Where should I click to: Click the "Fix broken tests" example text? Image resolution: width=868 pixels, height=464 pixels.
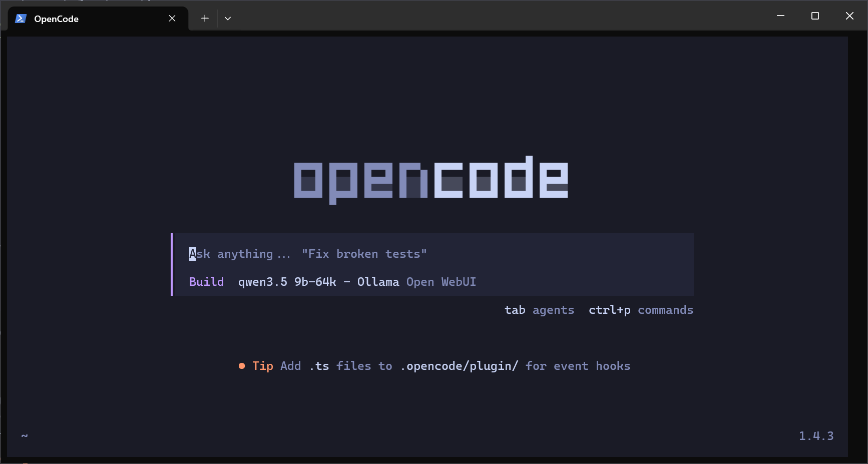coord(364,254)
